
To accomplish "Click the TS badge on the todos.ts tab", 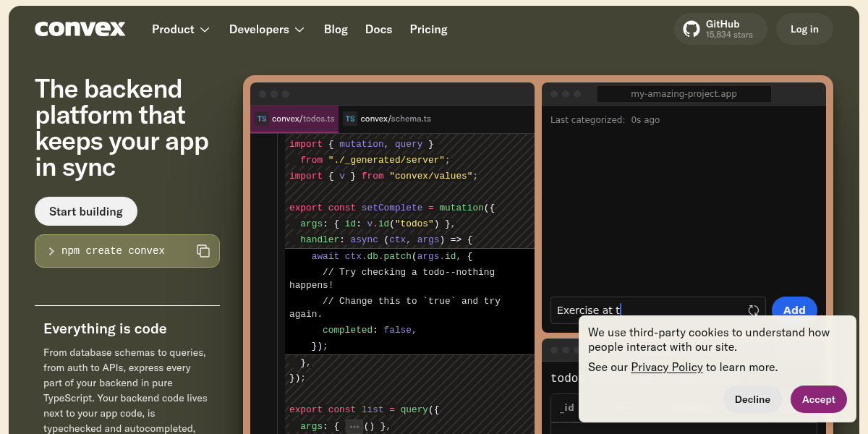I will pyautogui.click(x=261, y=118).
